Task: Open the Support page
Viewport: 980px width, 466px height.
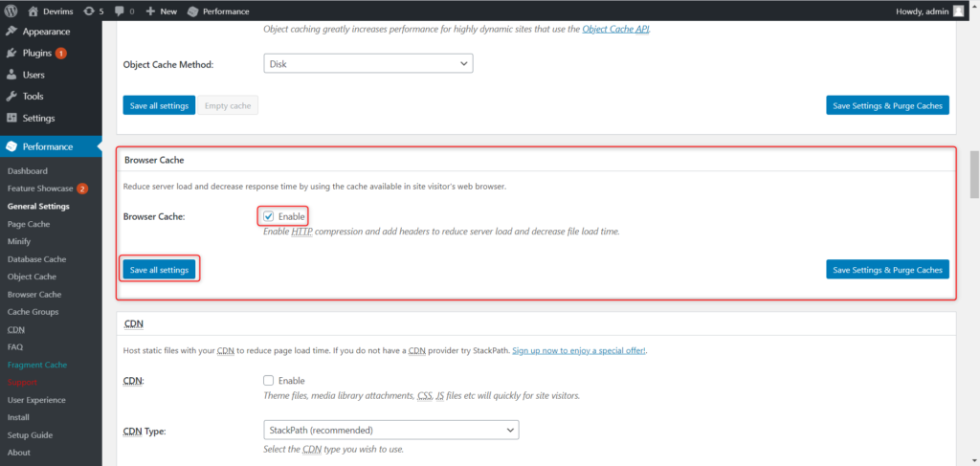Action: pos(22,382)
